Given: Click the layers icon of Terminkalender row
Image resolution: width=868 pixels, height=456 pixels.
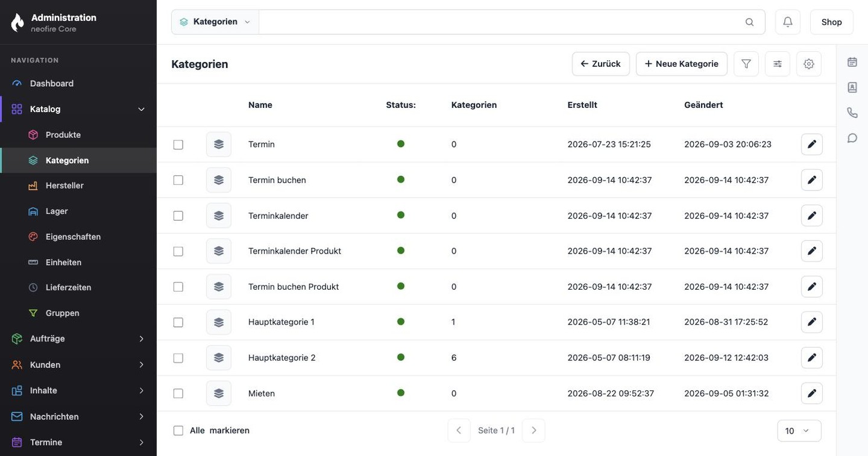Looking at the screenshot, I should click(219, 216).
